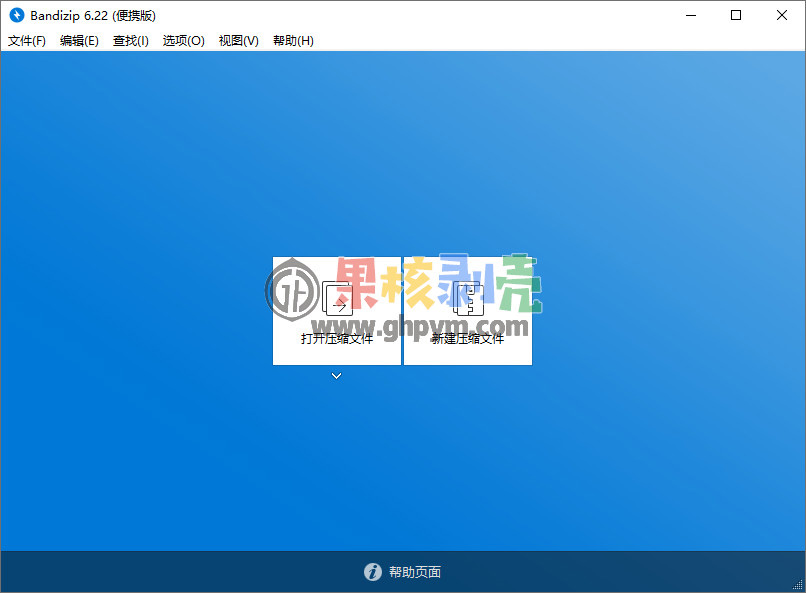Open the 选项(O) menu
Viewport: 806px width, 593px height.
click(183, 41)
